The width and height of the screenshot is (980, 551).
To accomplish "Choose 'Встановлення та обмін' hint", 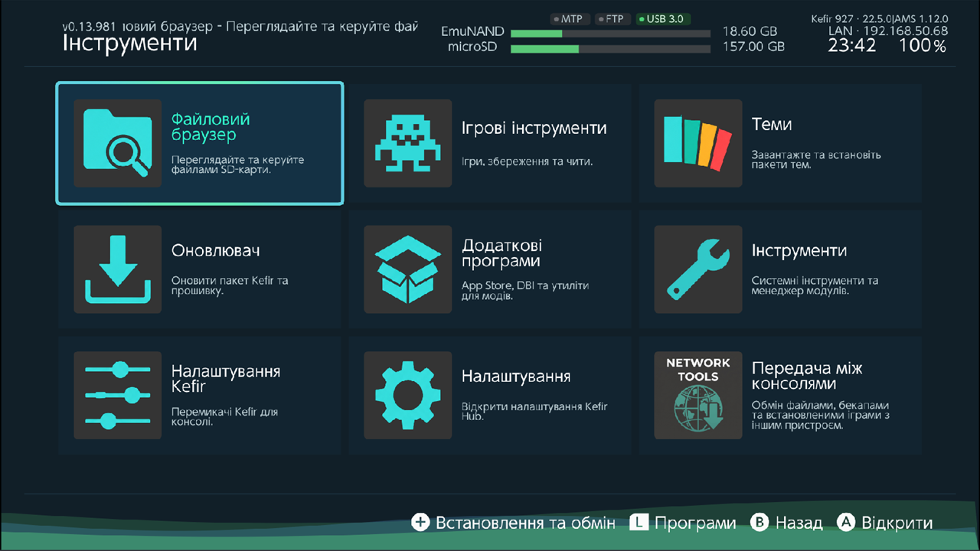I will tap(525, 523).
